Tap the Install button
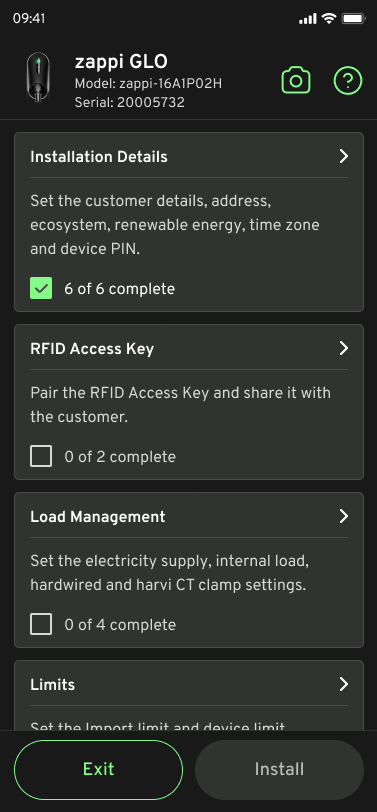The width and height of the screenshot is (377, 812). click(279, 770)
